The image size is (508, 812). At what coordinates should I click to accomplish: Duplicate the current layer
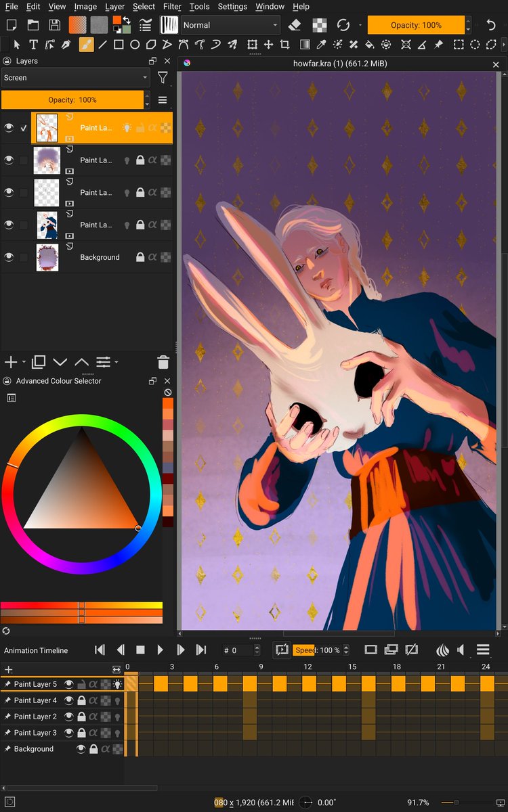tap(39, 362)
